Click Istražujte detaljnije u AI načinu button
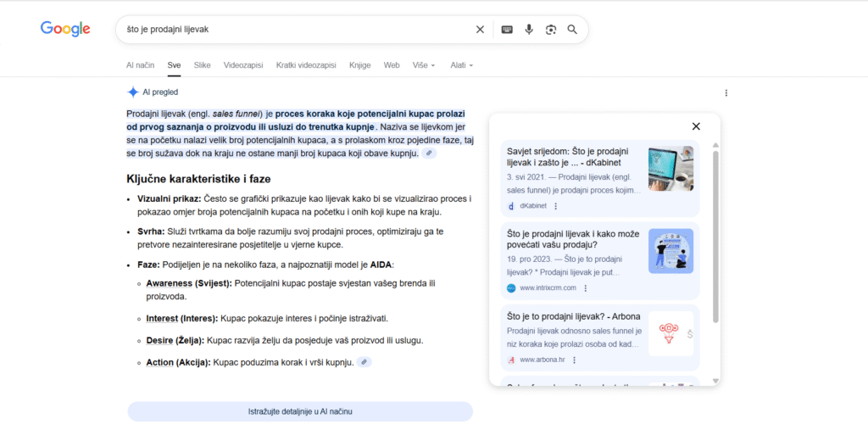This screenshot has width=868, height=424. click(x=300, y=411)
